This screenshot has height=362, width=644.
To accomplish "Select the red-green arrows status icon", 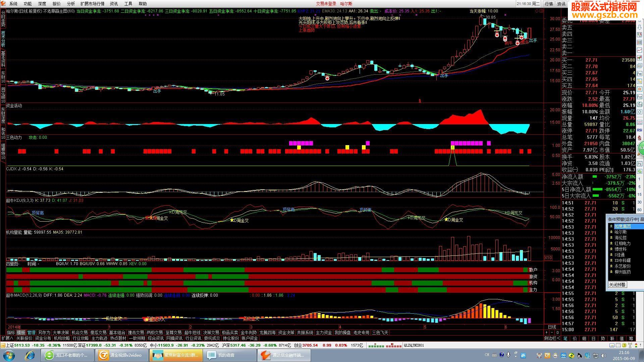I will (636, 345).
